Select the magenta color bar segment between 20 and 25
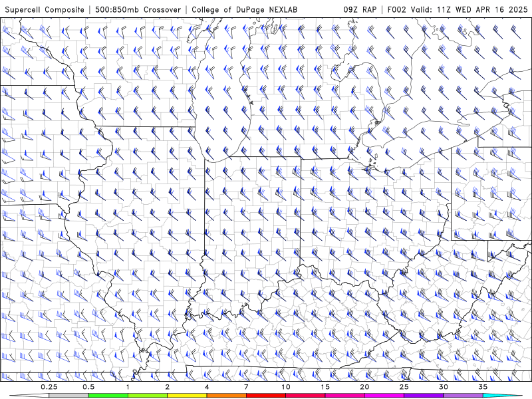Screen dimensions: 532x399 (384, 396)
